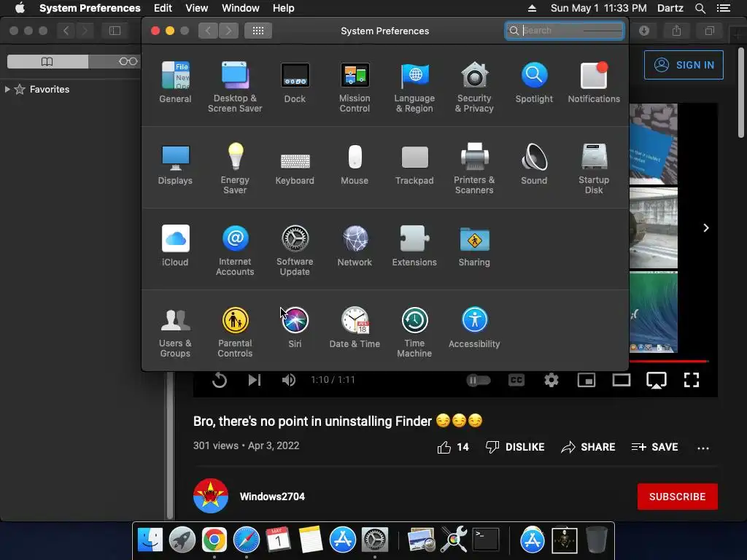Image resolution: width=747 pixels, height=560 pixels.
Task: Skip to the next video
Action: tap(255, 380)
